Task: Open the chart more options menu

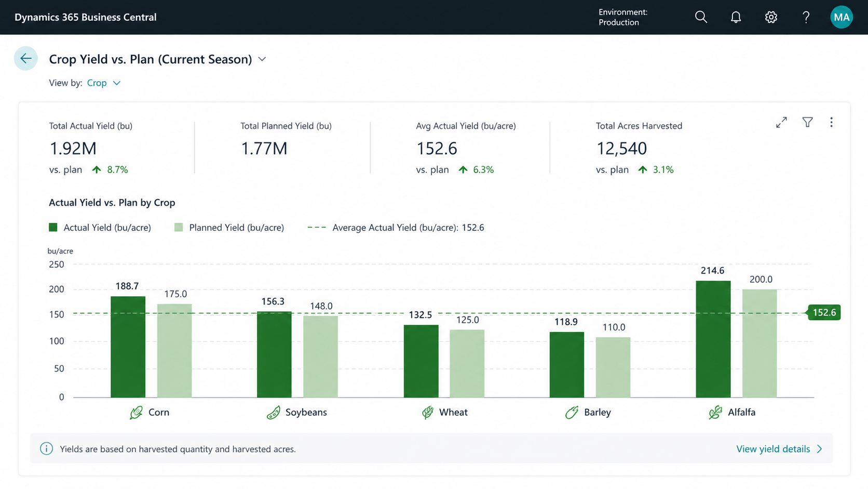Action: [831, 122]
